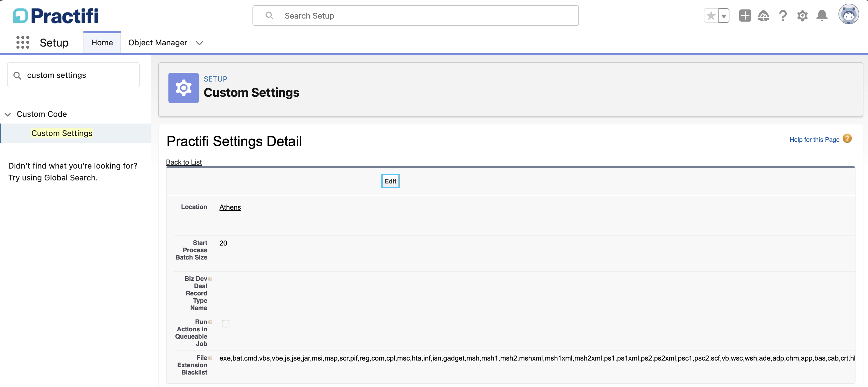Open the Athens location link
This screenshot has height=387, width=868.
pyautogui.click(x=230, y=207)
